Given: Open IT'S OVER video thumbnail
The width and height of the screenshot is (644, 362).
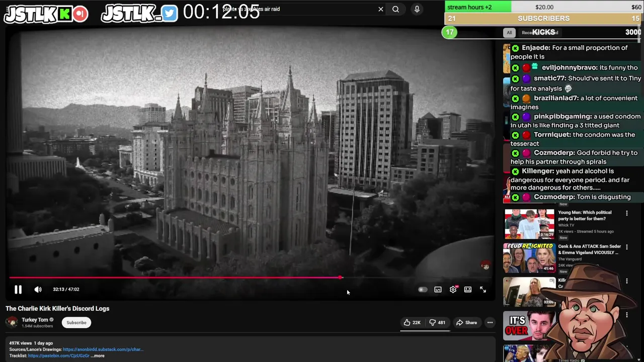Looking at the screenshot, I should click(x=529, y=325).
